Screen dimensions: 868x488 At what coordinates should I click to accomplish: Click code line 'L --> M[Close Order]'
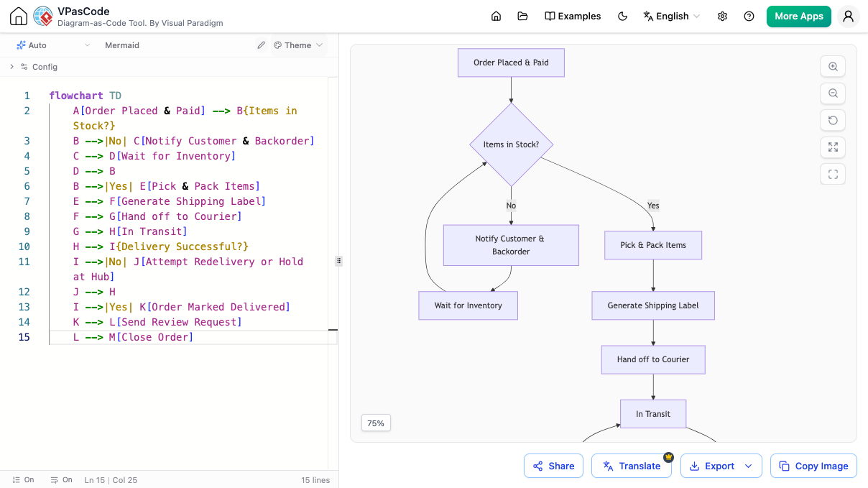134,337
